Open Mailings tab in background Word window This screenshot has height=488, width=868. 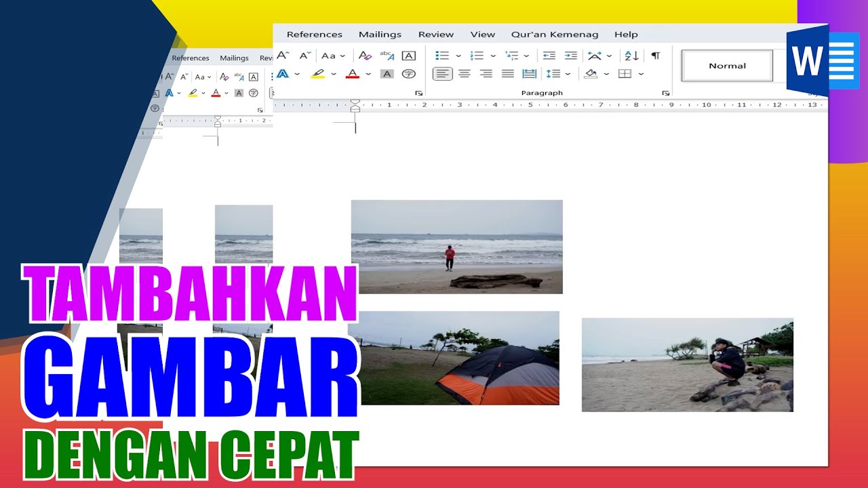[235, 58]
